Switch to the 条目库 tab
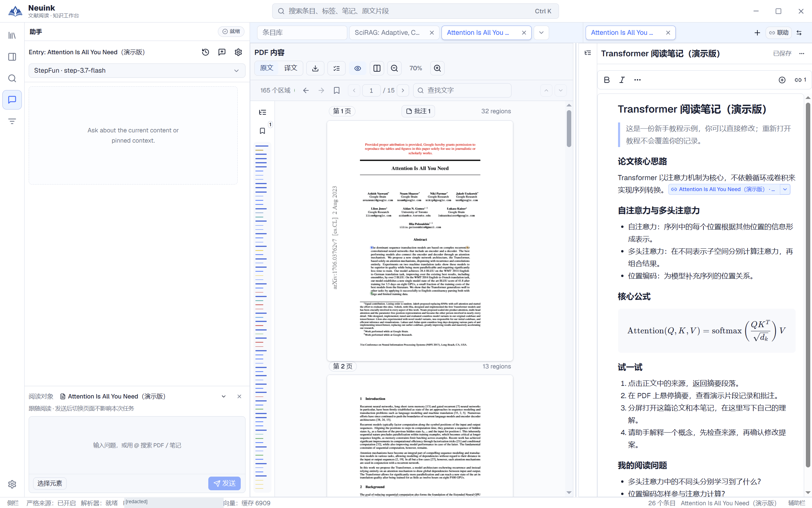The image size is (812, 508). [x=302, y=33]
